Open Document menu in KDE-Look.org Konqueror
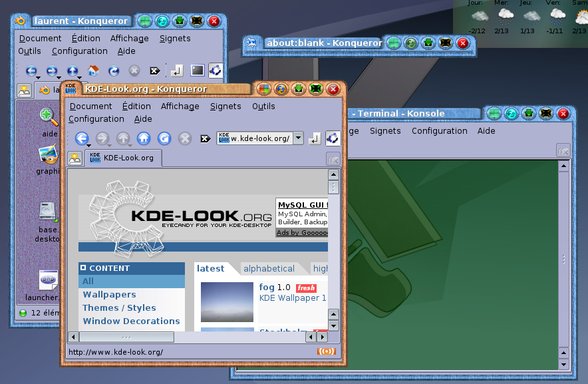588x384 pixels. pyautogui.click(x=90, y=106)
